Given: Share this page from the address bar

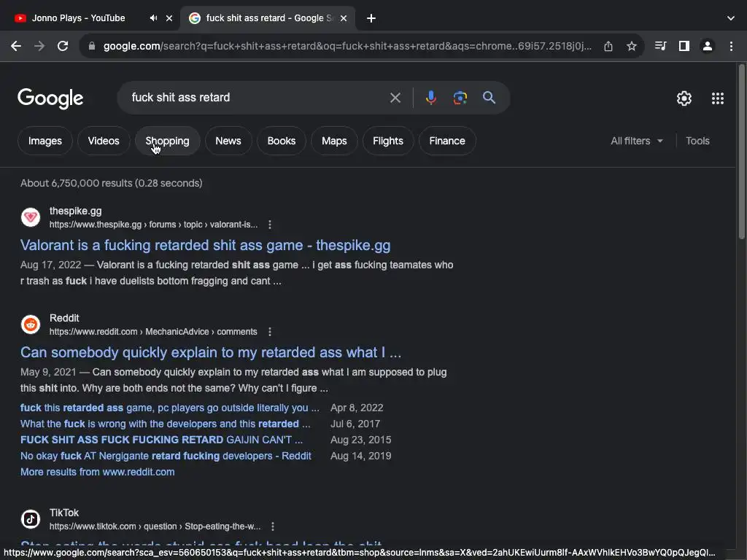Looking at the screenshot, I should [x=608, y=46].
